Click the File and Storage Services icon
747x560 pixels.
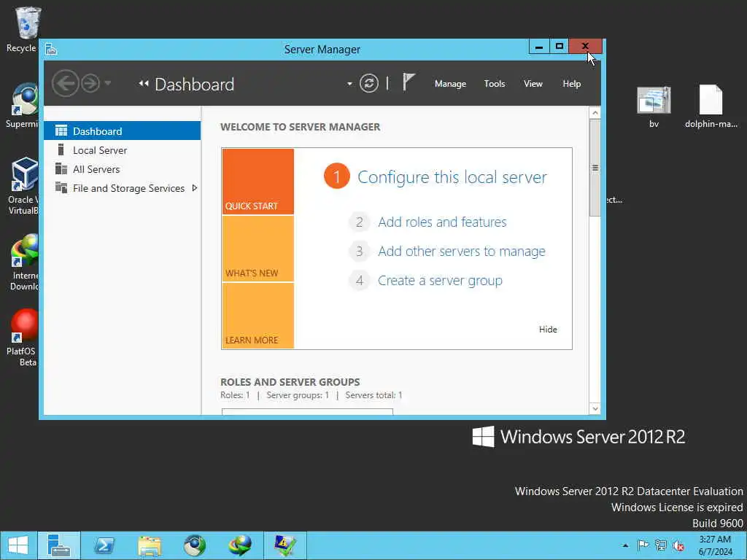61,187
